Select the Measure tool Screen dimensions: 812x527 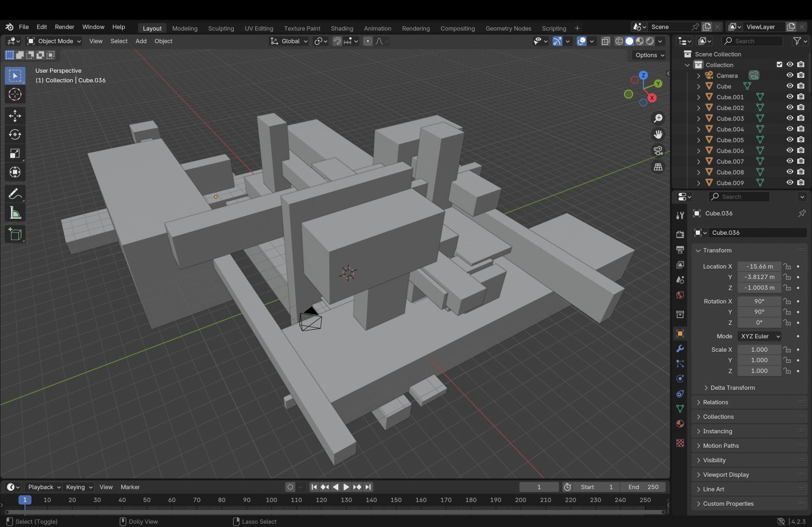pyautogui.click(x=15, y=213)
